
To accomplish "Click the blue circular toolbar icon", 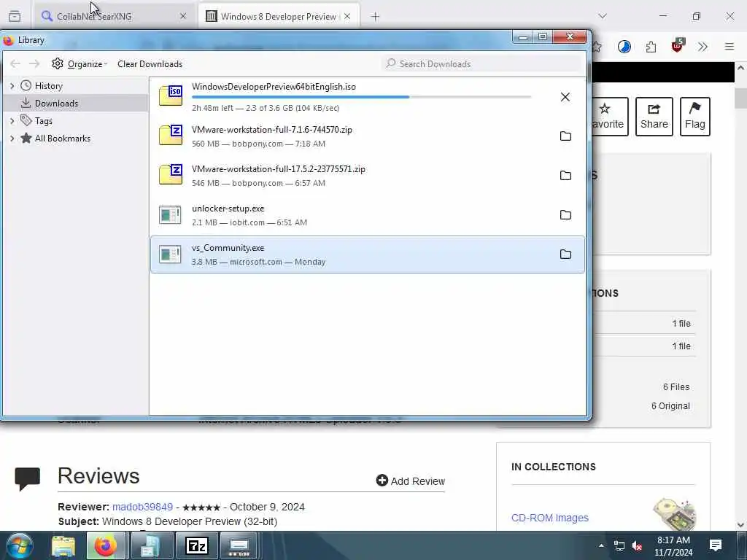I will 624,47.
